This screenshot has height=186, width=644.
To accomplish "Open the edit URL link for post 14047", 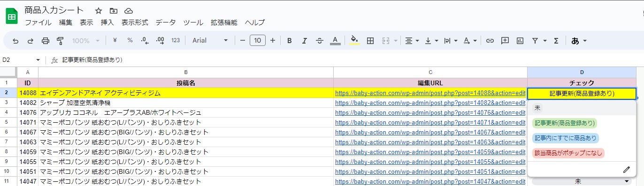I will tap(430, 181).
